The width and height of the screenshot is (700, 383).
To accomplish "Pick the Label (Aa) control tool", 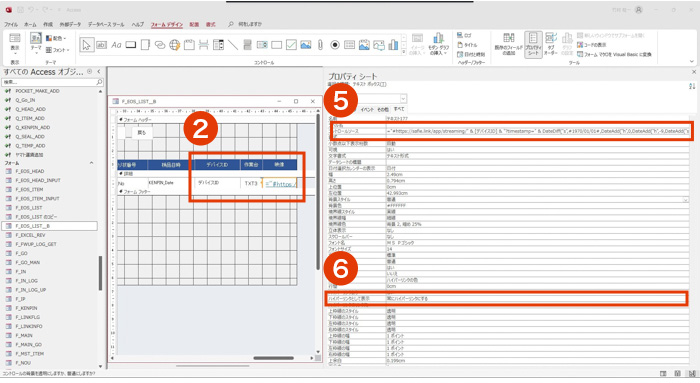I will point(116,45).
